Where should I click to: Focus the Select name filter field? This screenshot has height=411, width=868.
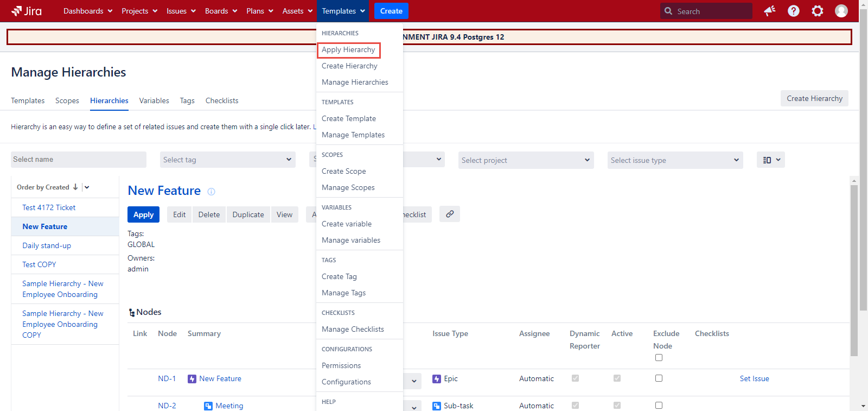point(78,160)
